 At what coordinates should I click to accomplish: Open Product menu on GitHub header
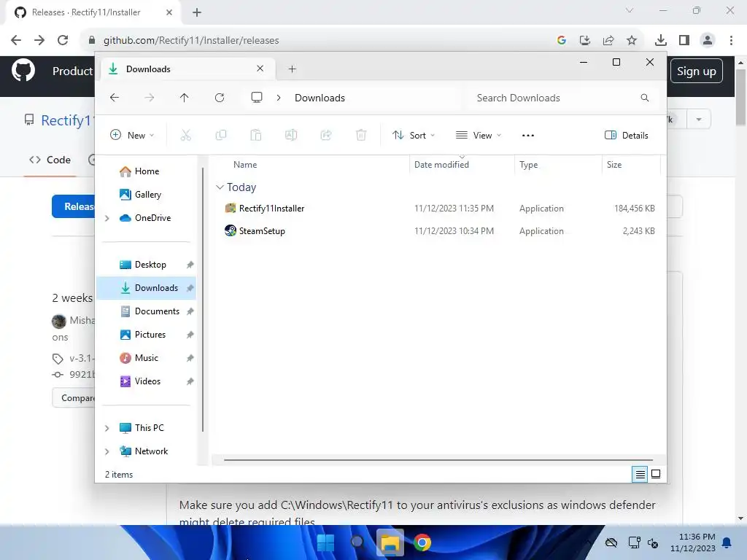click(72, 71)
